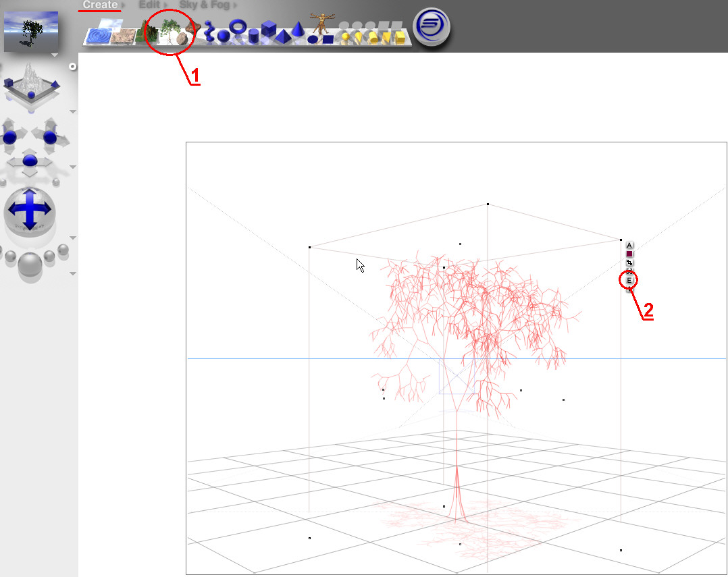Create a brown symmetrical lattice rock
728x577 pixels.
(193, 28)
